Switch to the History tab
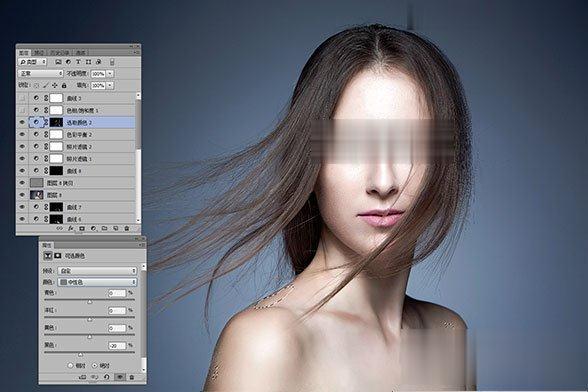 (60, 53)
